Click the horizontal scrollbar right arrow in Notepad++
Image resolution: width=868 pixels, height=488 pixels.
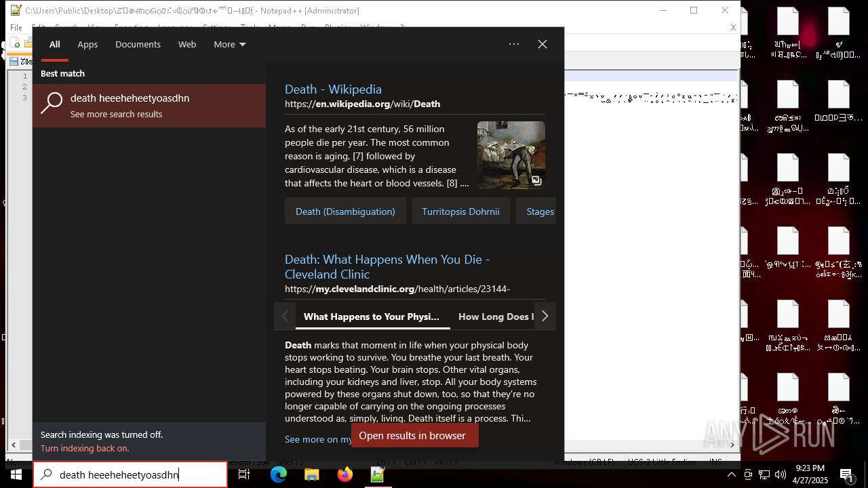pyautogui.click(x=732, y=445)
